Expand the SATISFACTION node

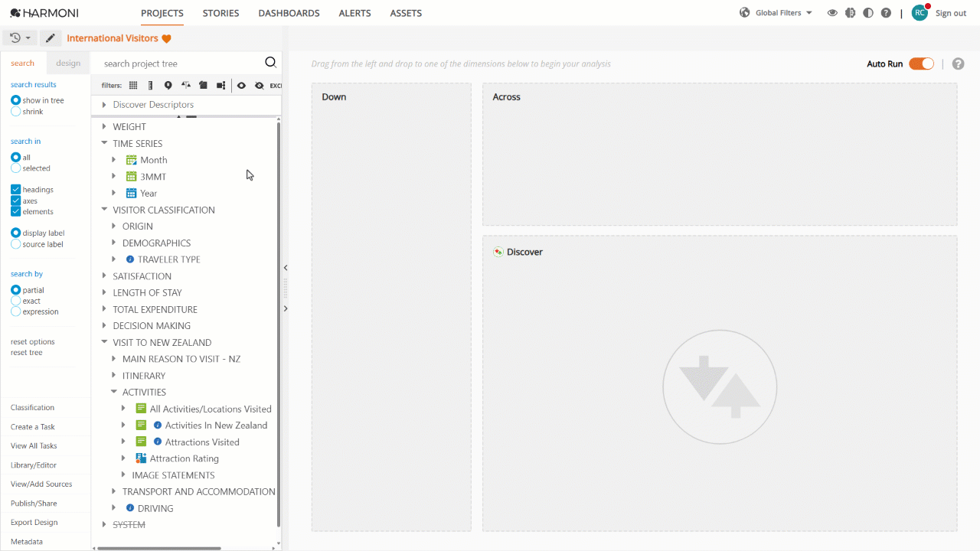(x=104, y=276)
